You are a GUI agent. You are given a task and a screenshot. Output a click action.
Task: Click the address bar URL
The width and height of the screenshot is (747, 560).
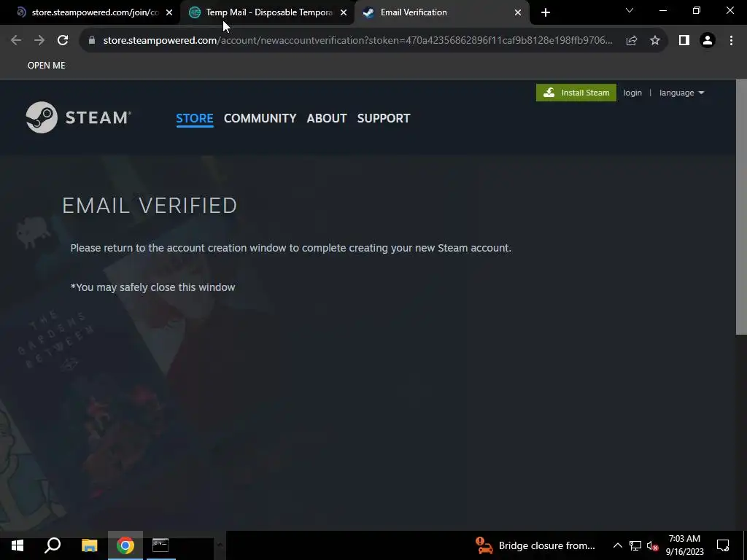pos(357,41)
